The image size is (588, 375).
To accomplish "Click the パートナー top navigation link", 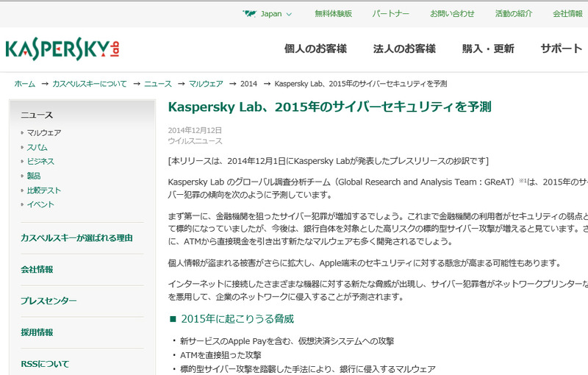I will [390, 13].
